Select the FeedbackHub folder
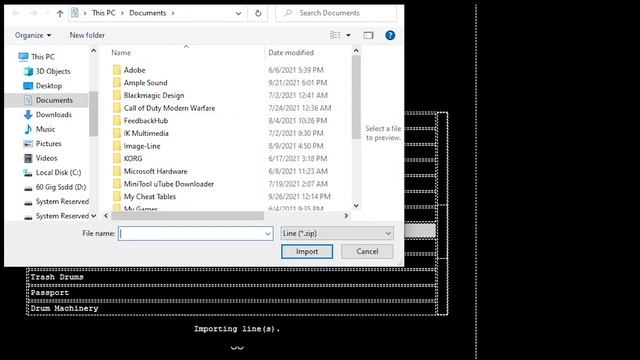 [146, 121]
